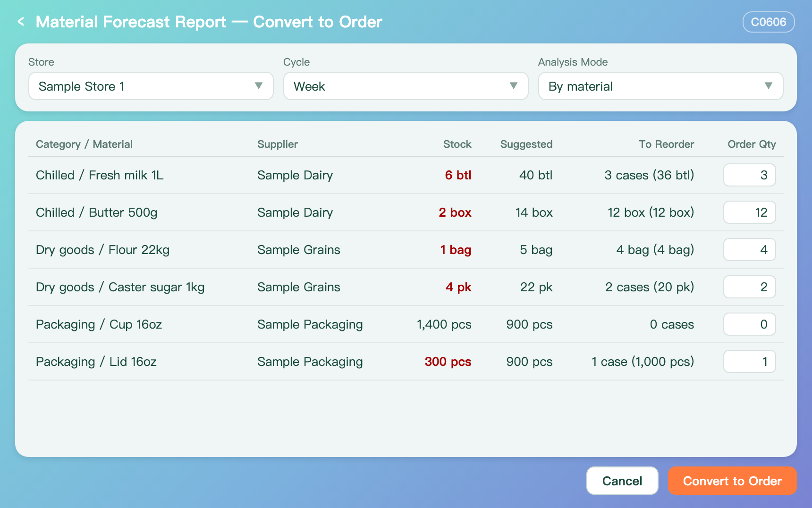Viewport: 812px width, 508px height.
Task: Select 'Chilled / Fresh milk 1L' row name
Action: tap(100, 175)
